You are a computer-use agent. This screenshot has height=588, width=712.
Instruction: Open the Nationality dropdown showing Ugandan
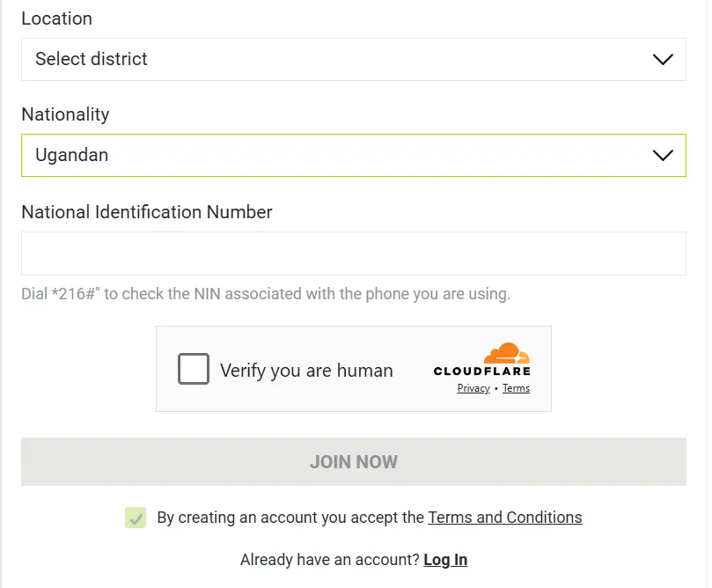click(353, 155)
